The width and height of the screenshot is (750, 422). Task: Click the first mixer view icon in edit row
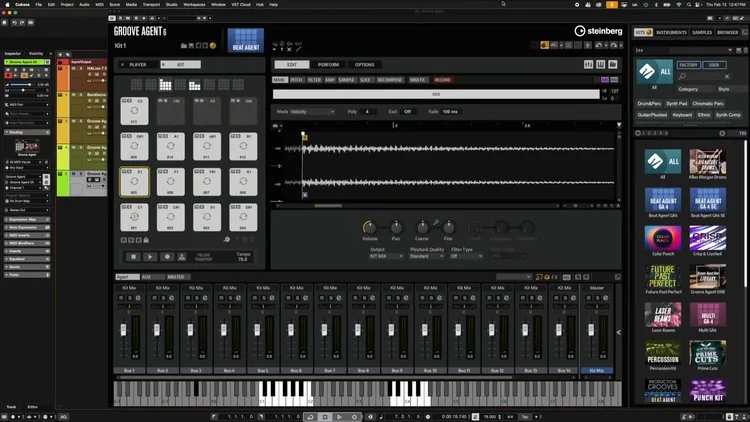pos(588,64)
